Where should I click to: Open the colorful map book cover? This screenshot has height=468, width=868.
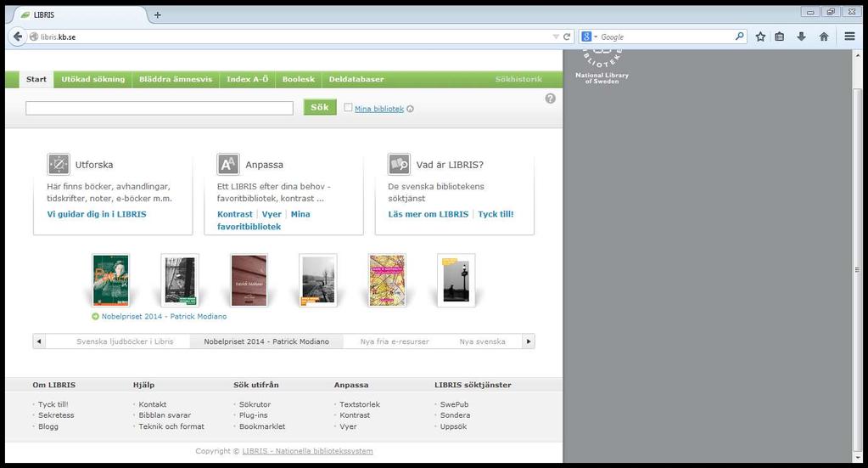click(387, 280)
